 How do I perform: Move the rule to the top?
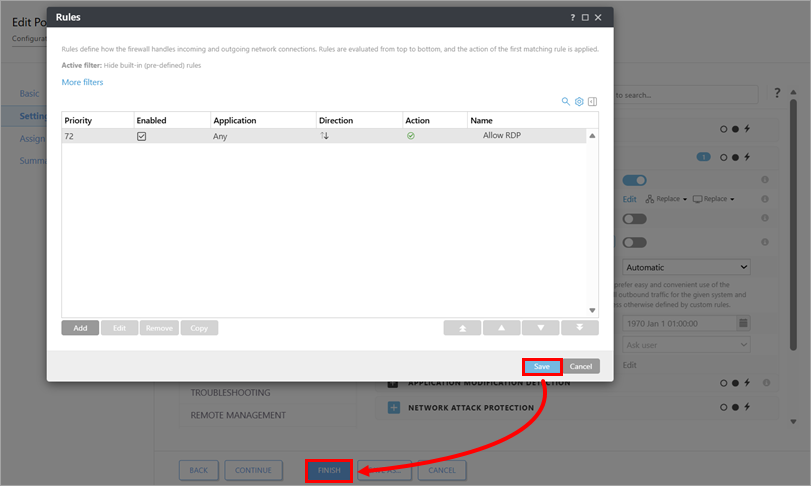click(x=462, y=328)
